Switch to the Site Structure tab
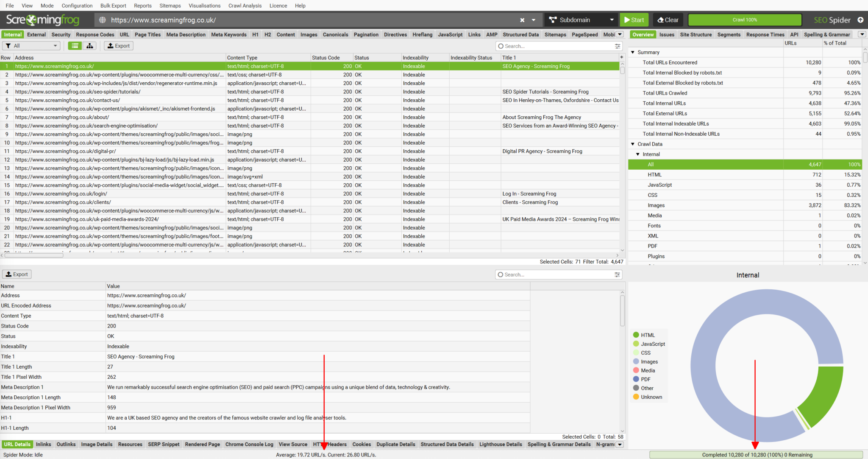 [x=696, y=34]
